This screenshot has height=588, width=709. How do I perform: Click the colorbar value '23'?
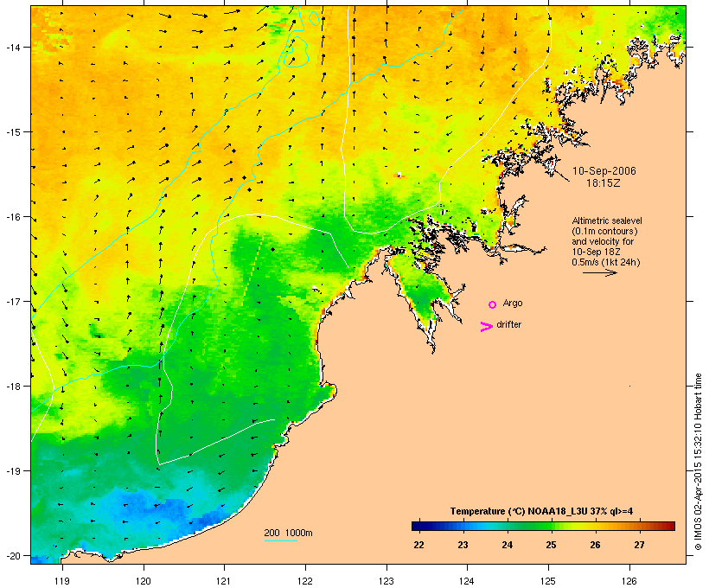point(463,545)
